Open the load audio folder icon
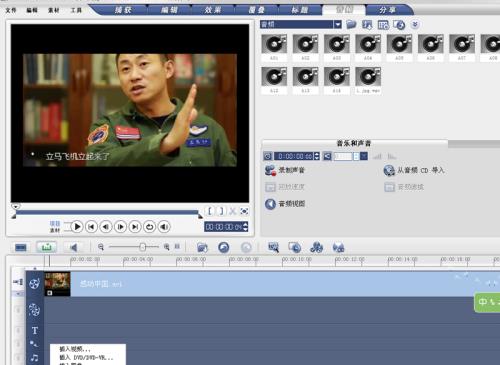Image resolution: width=500 pixels, height=365 pixels. [x=351, y=25]
